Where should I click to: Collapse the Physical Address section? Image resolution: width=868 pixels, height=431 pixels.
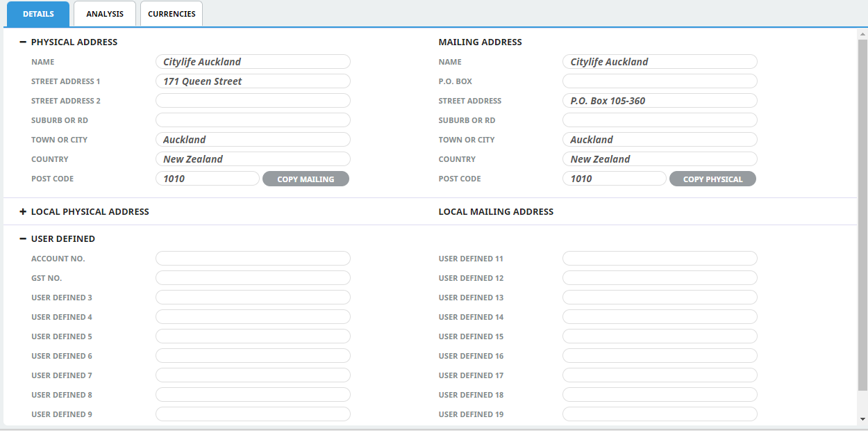(x=23, y=42)
